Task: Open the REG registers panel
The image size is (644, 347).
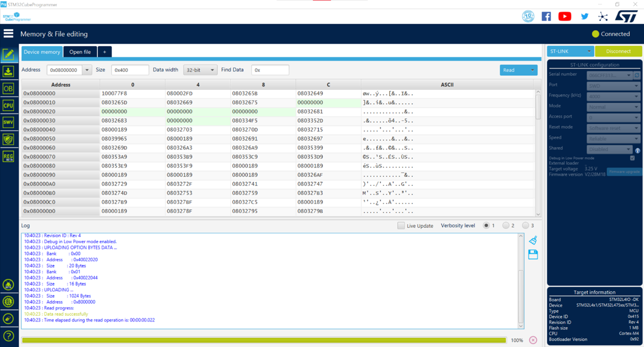Action: click(x=8, y=156)
